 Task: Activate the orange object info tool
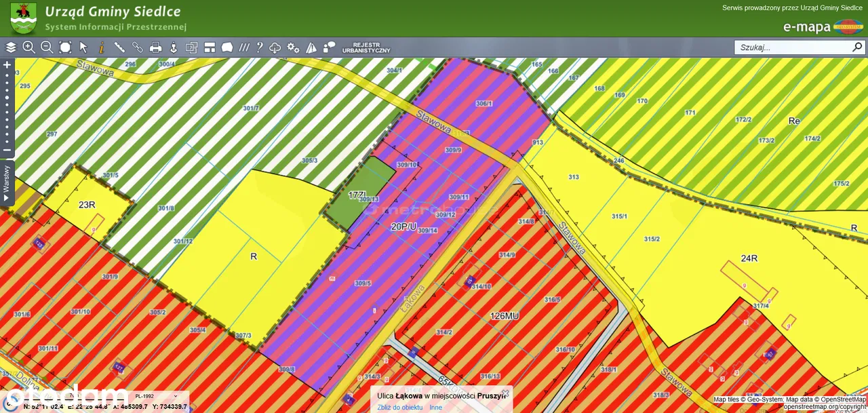(102, 47)
